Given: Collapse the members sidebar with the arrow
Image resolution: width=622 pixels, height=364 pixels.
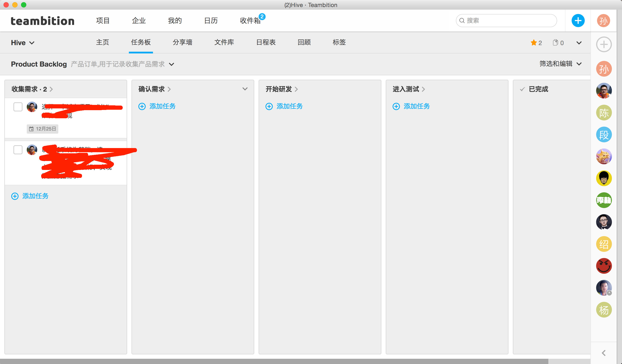Looking at the screenshot, I should point(604,353).
